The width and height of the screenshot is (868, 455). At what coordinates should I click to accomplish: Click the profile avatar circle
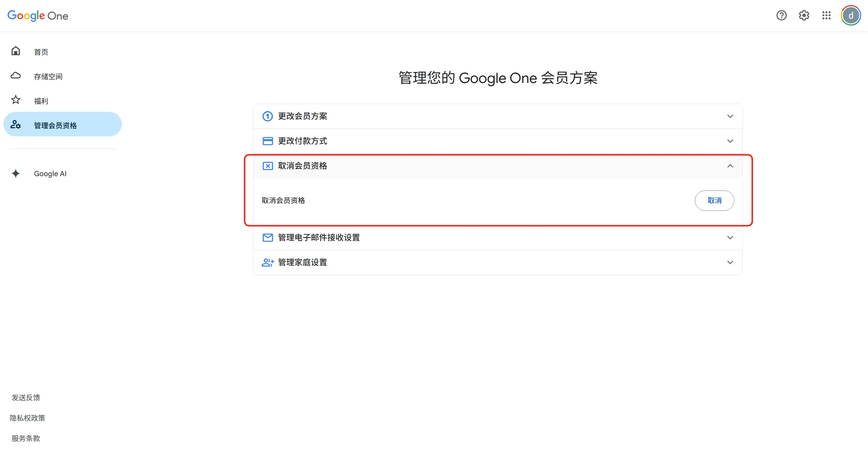click(x=851, y=15)
